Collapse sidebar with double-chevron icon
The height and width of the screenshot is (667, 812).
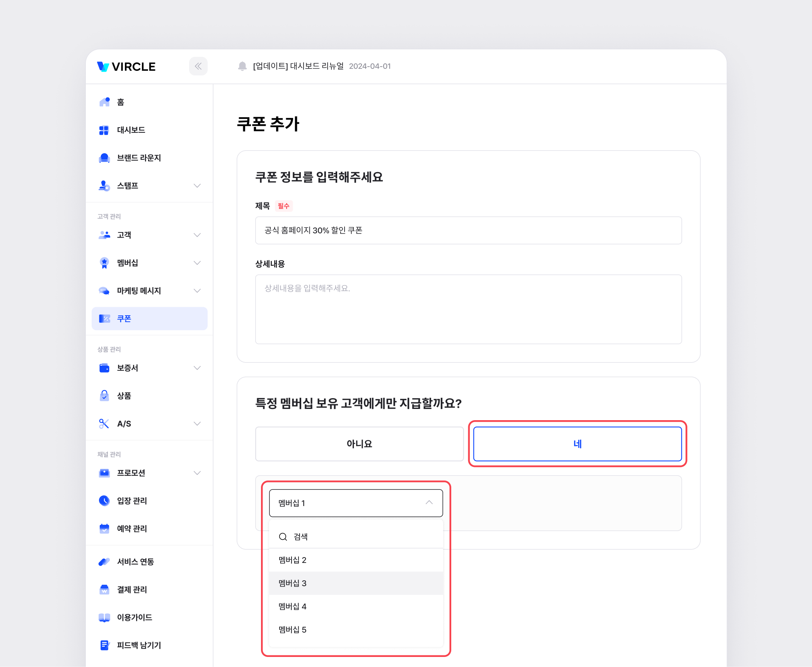click(x=198, y=66)
